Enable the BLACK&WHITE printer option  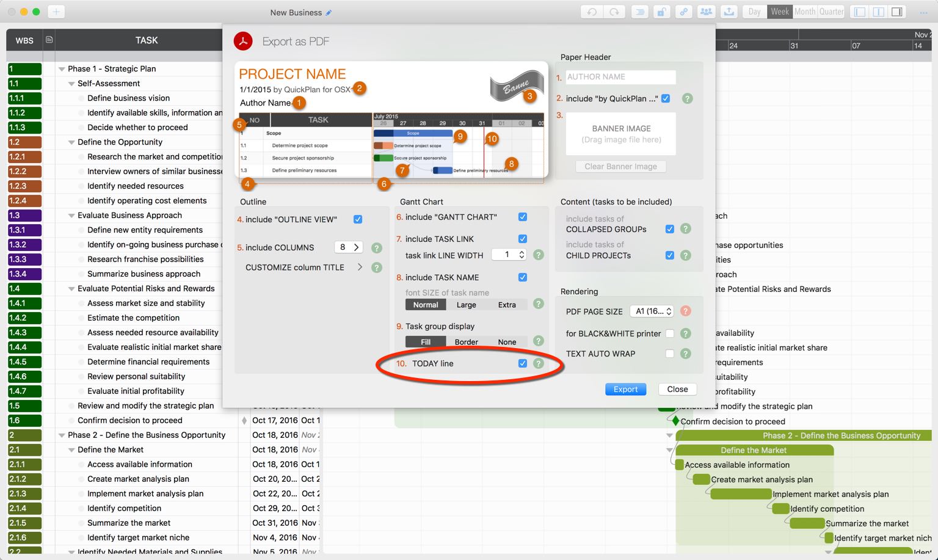tap(670, 333)
